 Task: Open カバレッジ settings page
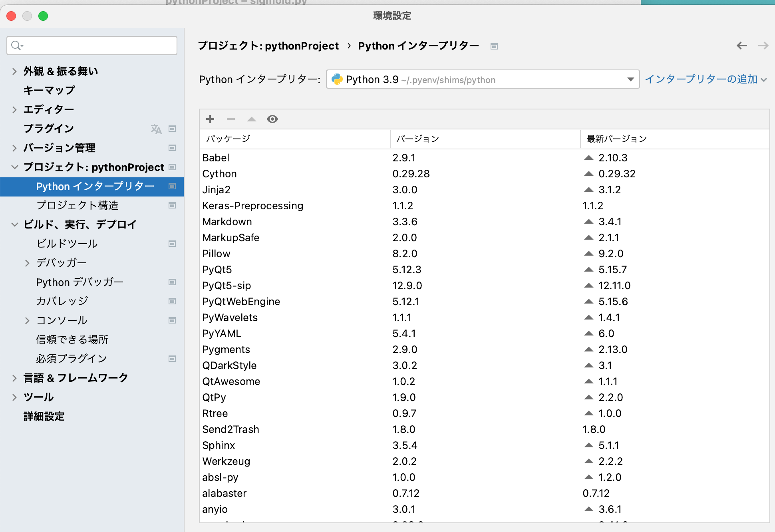tap(62, 301)
